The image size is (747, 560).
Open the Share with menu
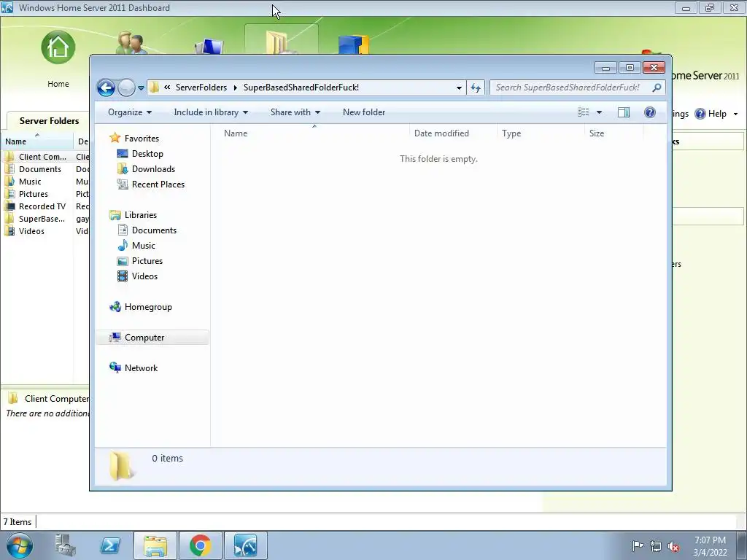pyautogui.click(x=295, y=112)
